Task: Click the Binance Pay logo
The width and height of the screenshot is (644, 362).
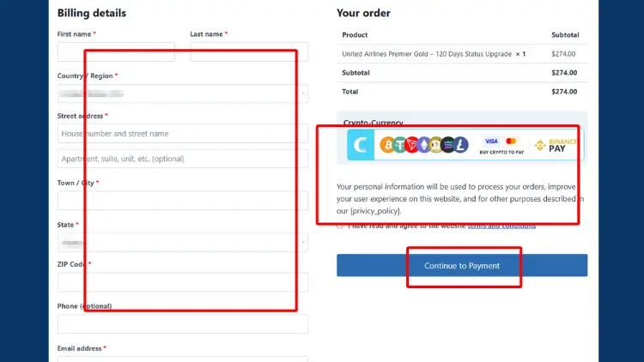Action: (x=556, y=146)
